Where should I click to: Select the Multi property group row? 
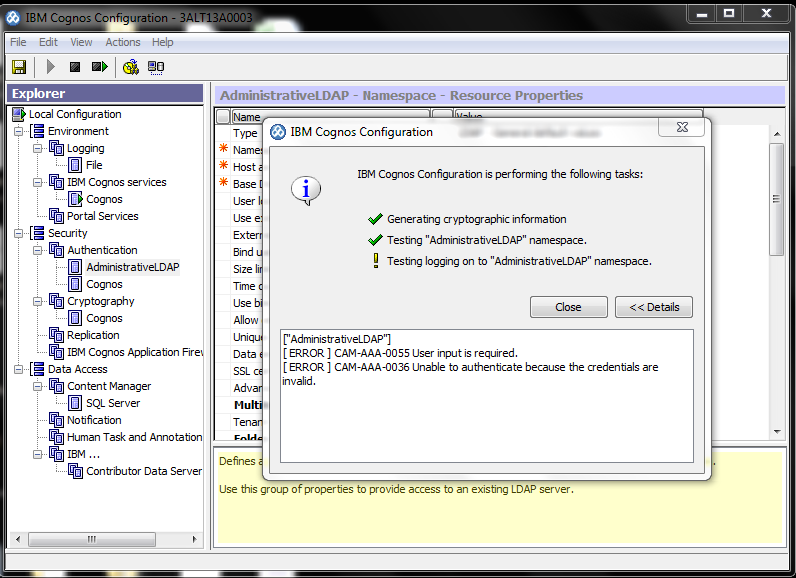point(248,405)
